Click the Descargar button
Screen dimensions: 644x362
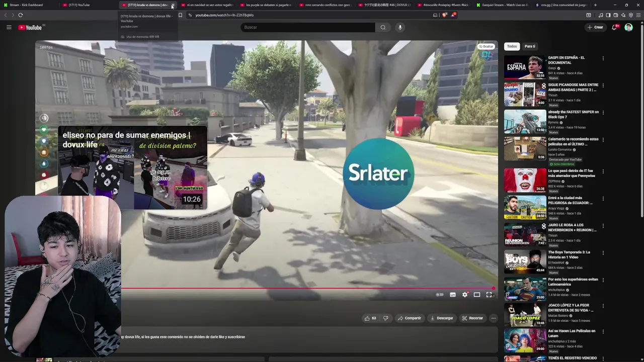442,318
